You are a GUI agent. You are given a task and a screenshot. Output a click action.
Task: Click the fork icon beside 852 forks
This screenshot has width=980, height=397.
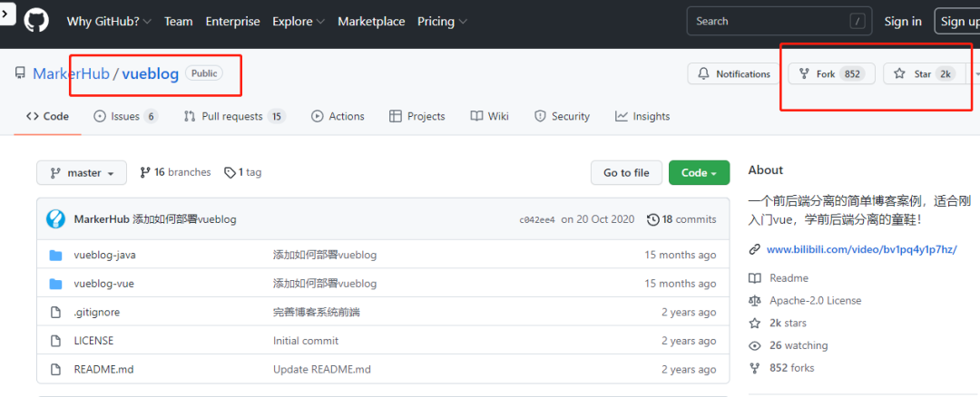tap(755, 368)
